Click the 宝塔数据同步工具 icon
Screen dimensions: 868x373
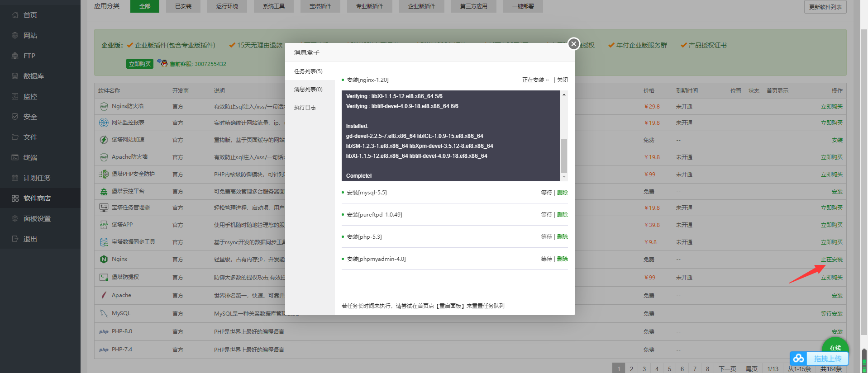pos(104,242)
